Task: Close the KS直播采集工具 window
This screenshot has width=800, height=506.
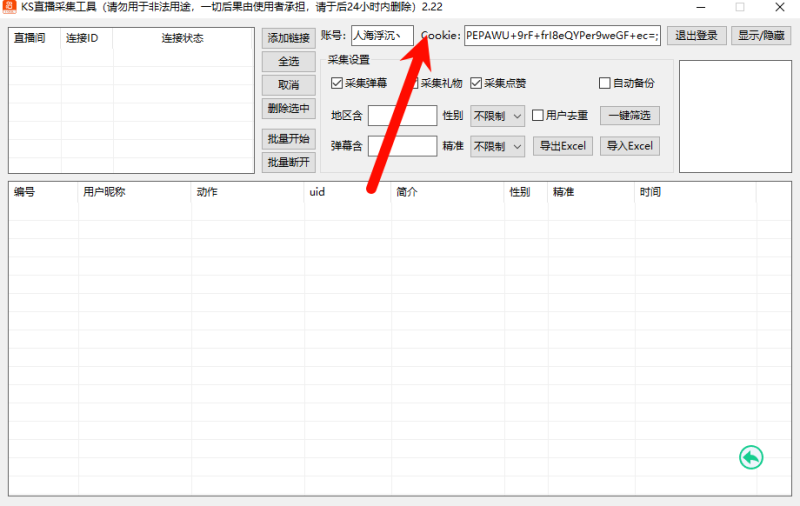Action: pyautogui.click(x=780, y=7)
